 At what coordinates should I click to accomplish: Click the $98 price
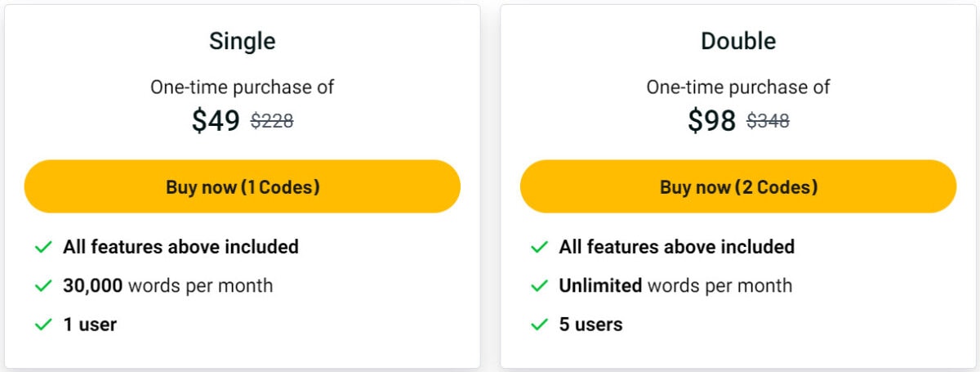[x=711, y=121]
